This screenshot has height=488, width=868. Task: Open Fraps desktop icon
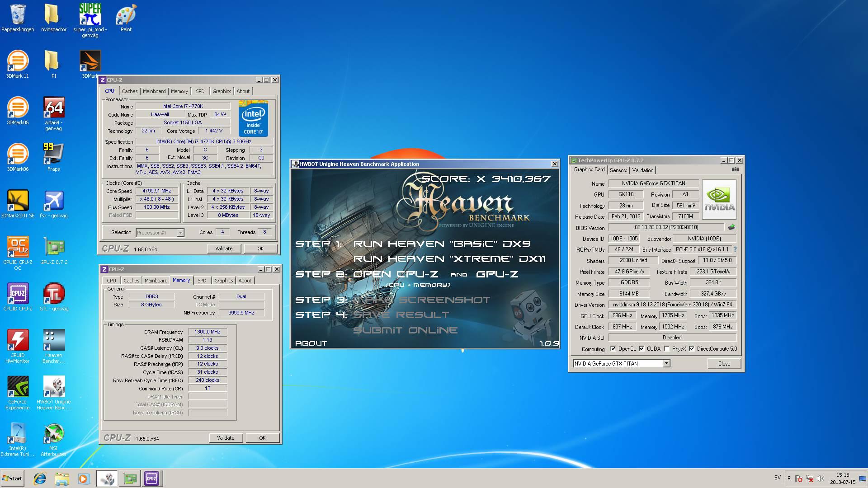point(53,154)
